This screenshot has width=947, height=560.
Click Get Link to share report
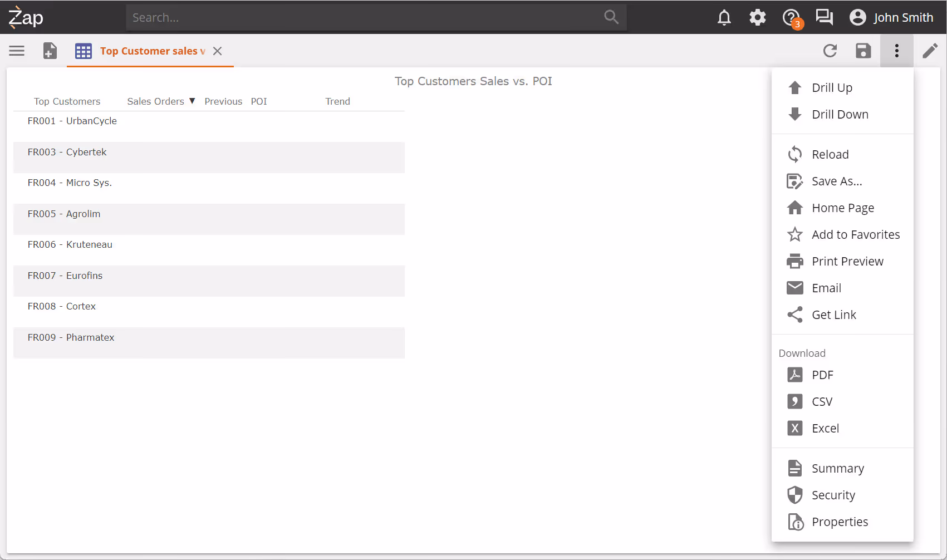click(833, 315)
